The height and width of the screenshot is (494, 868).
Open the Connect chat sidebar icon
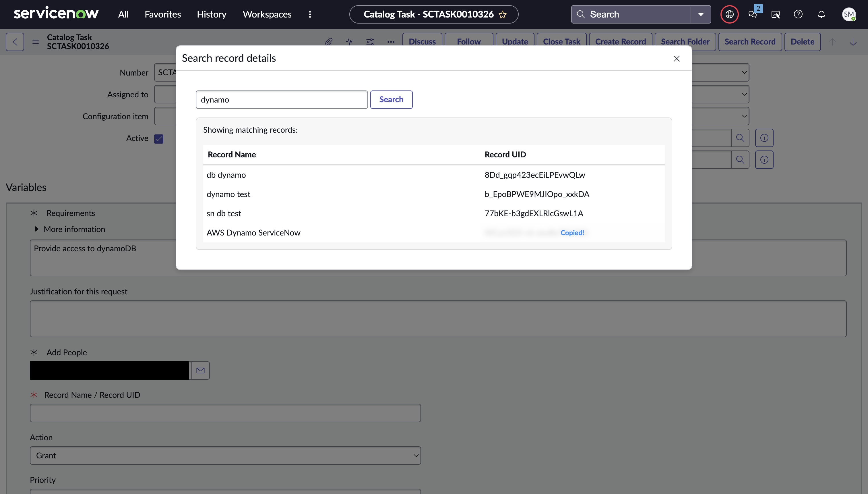click(x=752, y=14)
